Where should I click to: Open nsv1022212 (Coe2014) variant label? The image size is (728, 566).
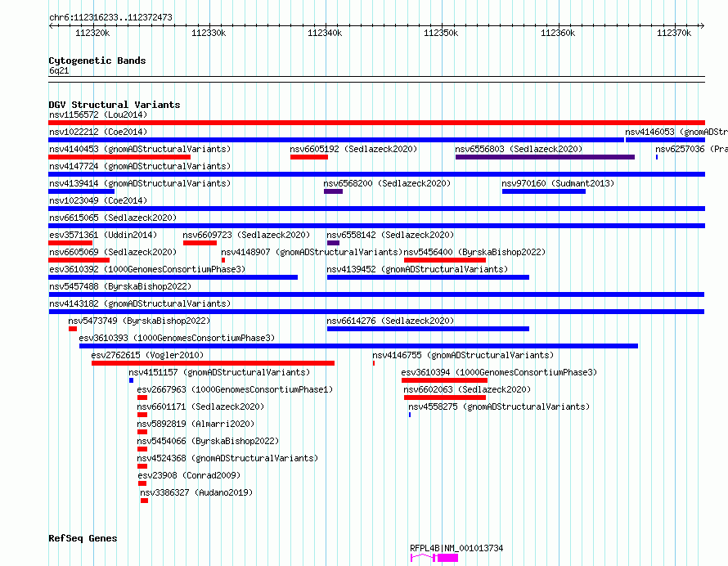point(98,132)
